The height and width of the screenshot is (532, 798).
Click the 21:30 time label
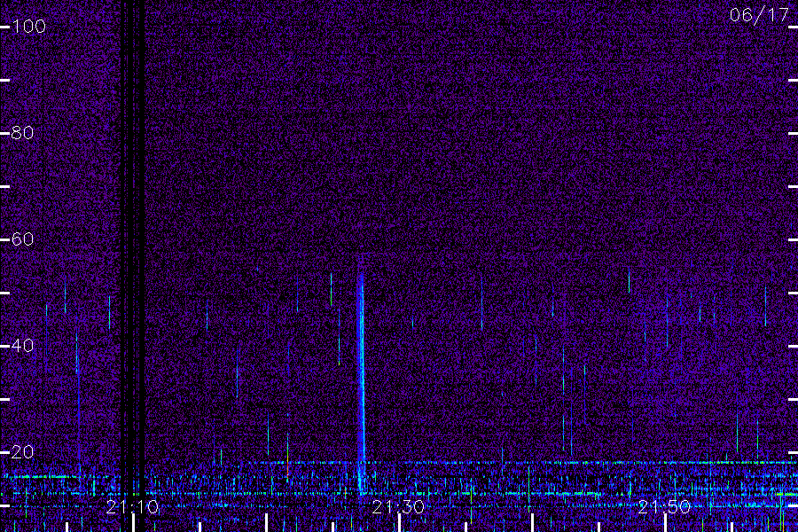pyautogui.click(x=398, y=507)
